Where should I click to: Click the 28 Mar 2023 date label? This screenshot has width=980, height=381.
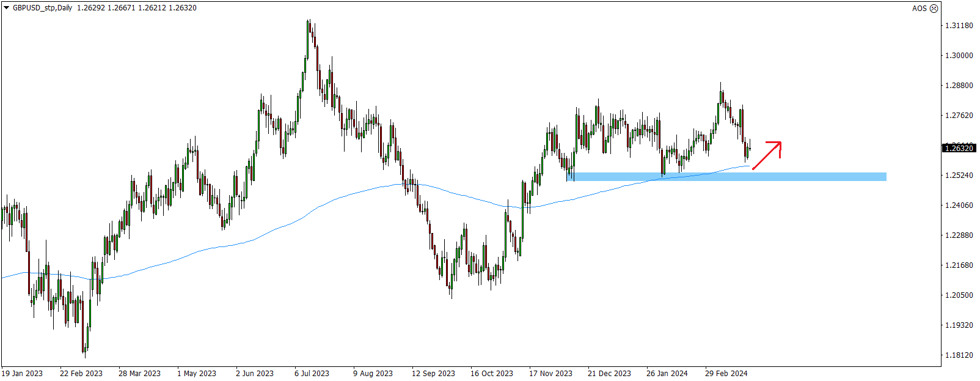[x=139, y=374]
